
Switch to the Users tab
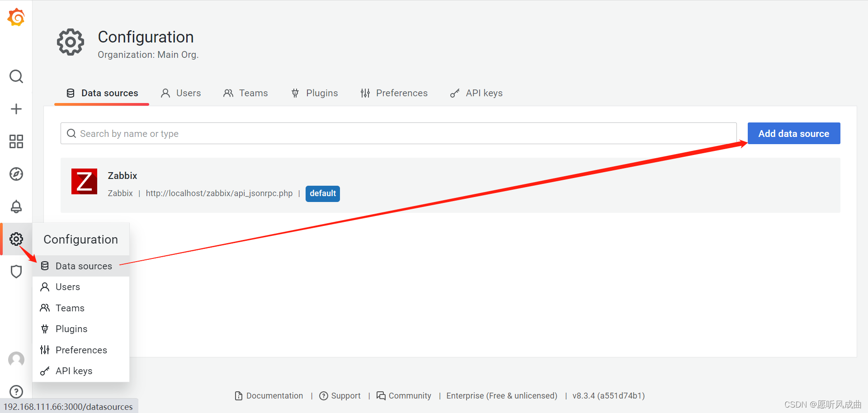pos(181,93)
